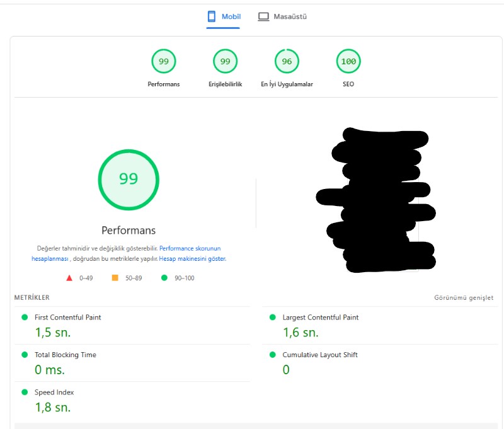Click the METRİKLER section heading
Image resolution: width=504 pixels, height=429 pixels.
coord(32,297)
